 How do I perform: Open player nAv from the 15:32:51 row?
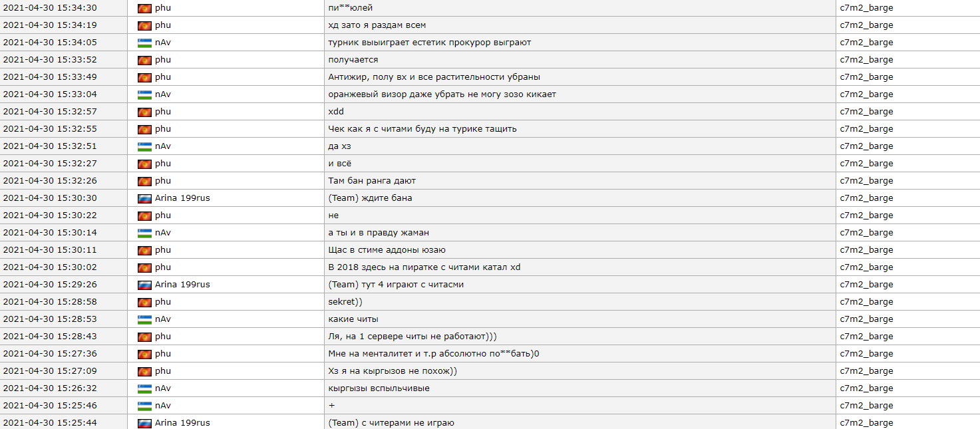(163, 146)
